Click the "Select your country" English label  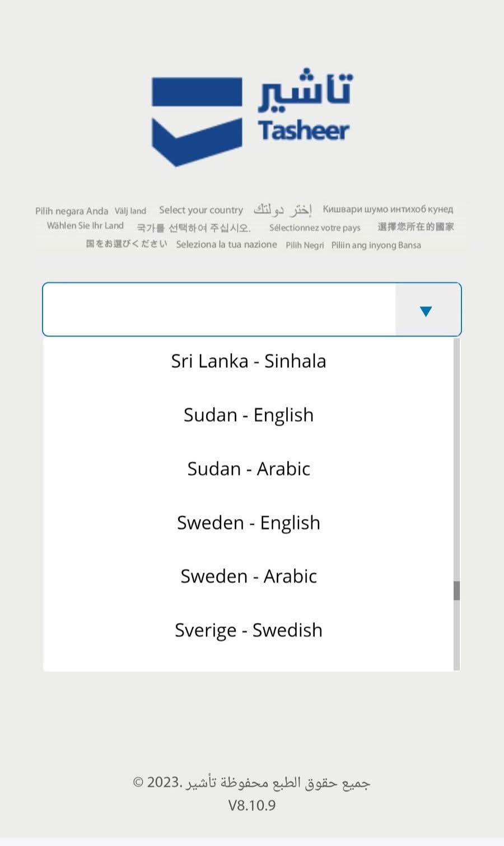(201, 210)
